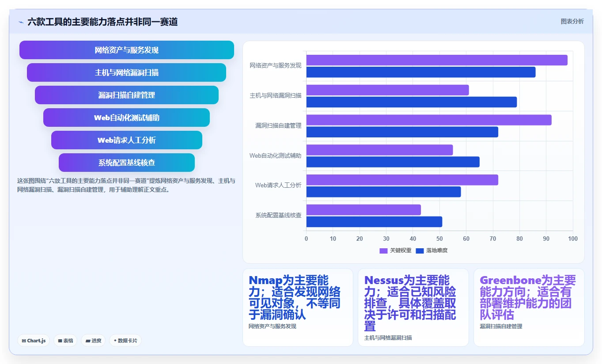Select the 系统配置基线核查 funnel bar
This screenshot has height=364, width=602.
127,163
